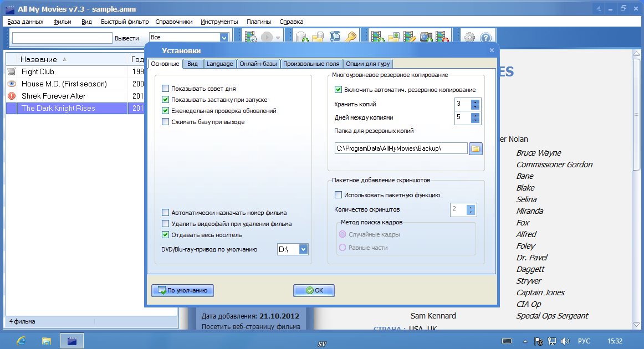The height and width of the screenshot is (349, 644).
Task: Click the details pane vertical scrollbar
Action: 636,189
